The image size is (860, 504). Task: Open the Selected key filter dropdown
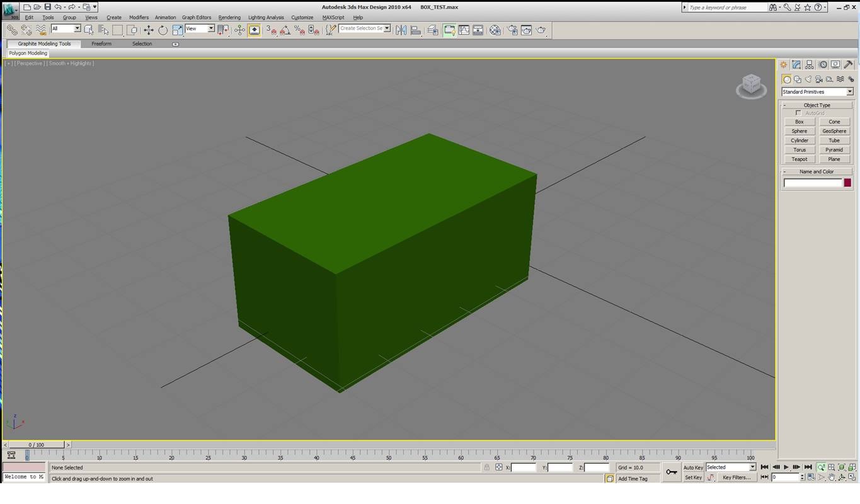pyautogui.click(x=730, y=467)
